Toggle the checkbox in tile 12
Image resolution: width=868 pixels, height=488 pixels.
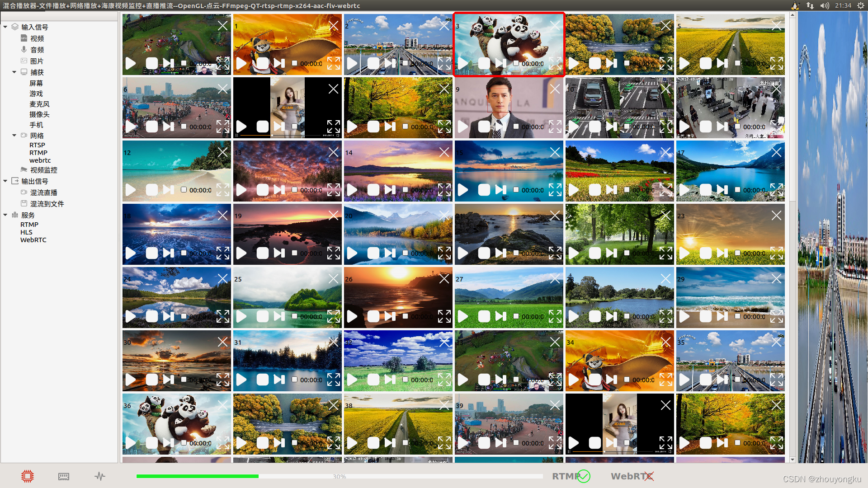pos(184,190)
